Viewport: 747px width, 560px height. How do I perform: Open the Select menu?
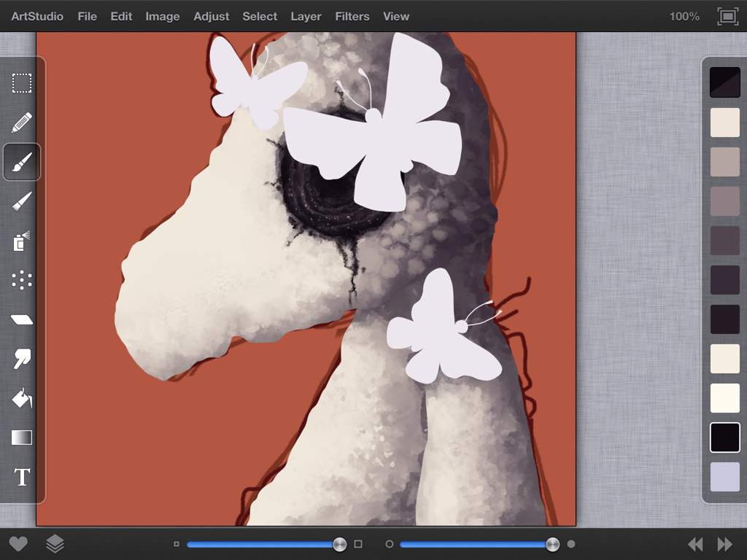260,16
